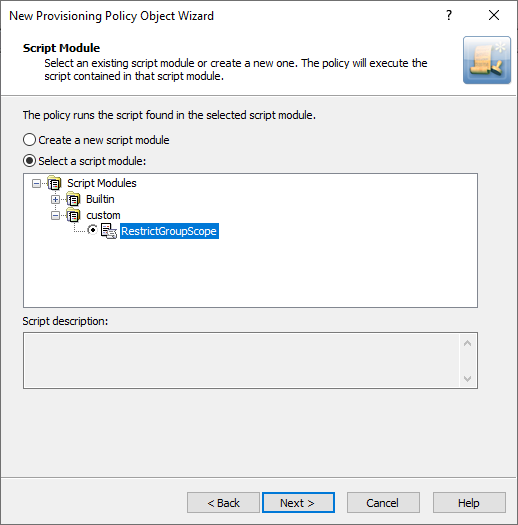The height and width of the screenshot is (525, 518).
Task: Expand the Builtin folder node
Action: tap(55, 200)
